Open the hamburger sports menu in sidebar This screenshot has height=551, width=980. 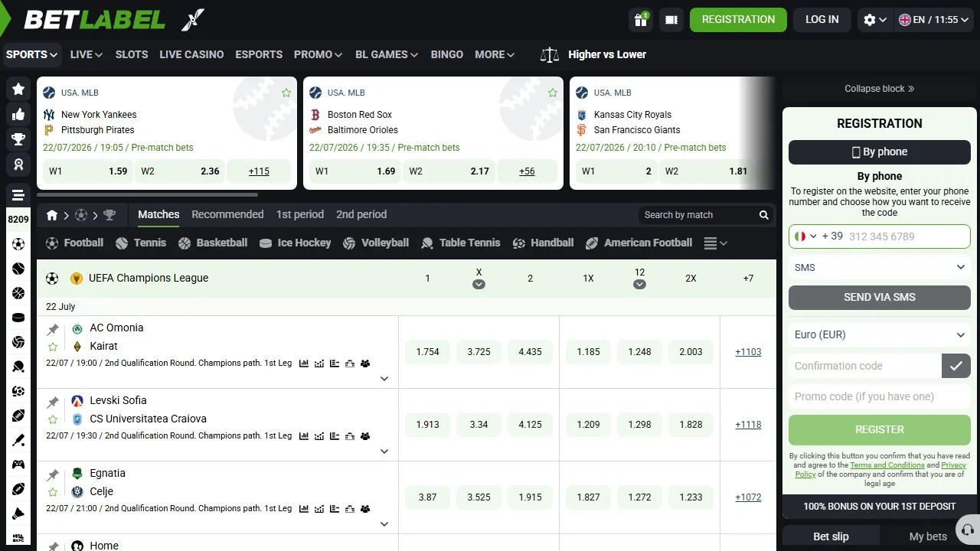point(18,194)
